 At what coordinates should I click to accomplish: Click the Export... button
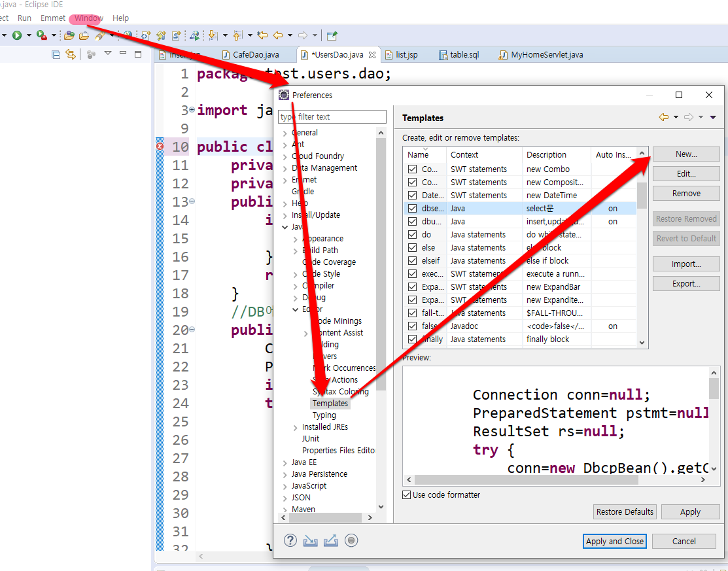686,283
